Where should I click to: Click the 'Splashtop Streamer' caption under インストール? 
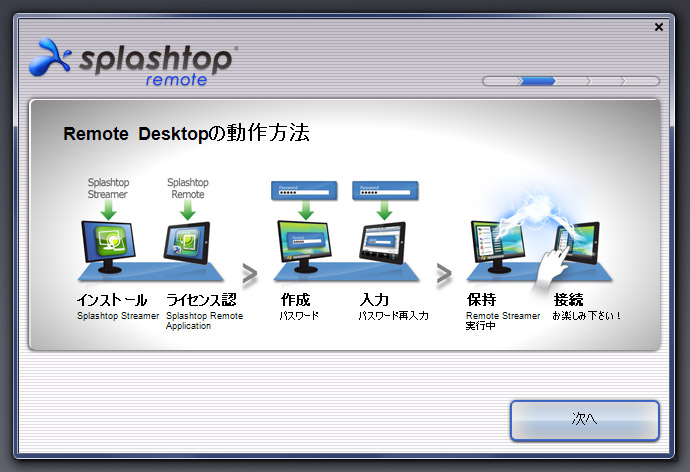click(x=118, y=316)
